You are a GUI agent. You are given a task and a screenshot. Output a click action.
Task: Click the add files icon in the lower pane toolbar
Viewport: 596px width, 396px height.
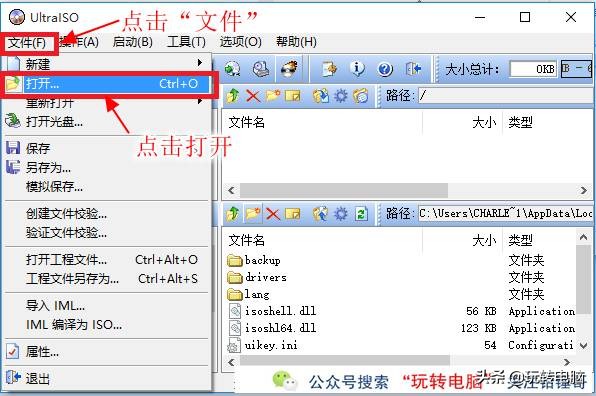[320, 214]
